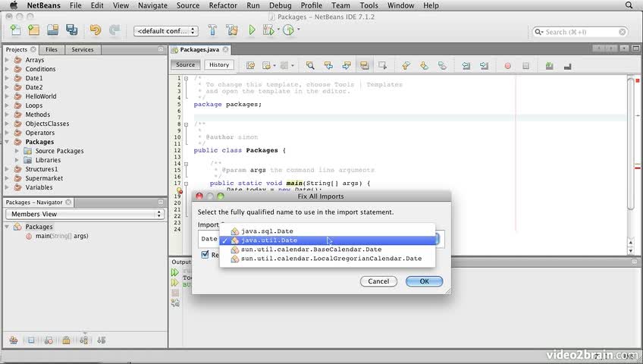
Task: Click Find Previous Occurrence icon
Action: [x=328, y=65]
